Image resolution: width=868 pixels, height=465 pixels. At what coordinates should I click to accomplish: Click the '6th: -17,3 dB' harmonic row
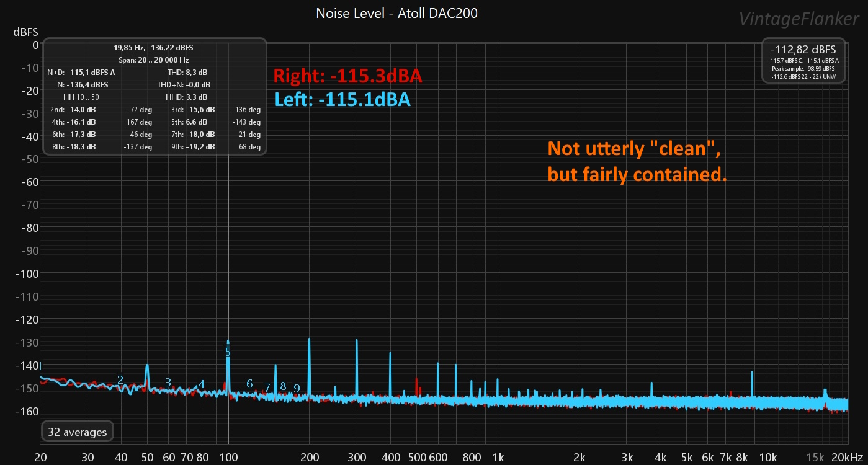[x=73, y=135]
